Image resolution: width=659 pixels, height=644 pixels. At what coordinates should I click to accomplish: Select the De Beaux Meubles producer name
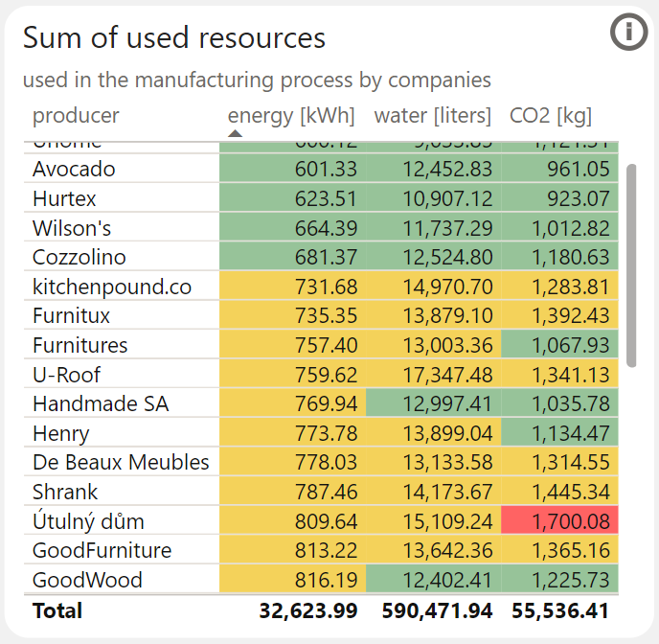pos(121,462)
